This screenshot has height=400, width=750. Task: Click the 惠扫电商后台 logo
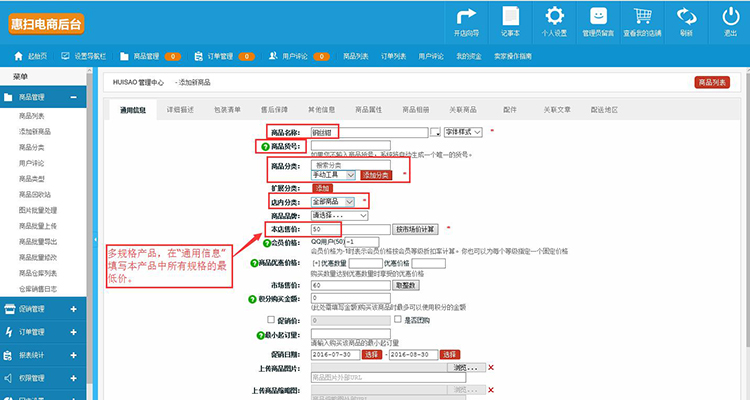pos(46,24)
